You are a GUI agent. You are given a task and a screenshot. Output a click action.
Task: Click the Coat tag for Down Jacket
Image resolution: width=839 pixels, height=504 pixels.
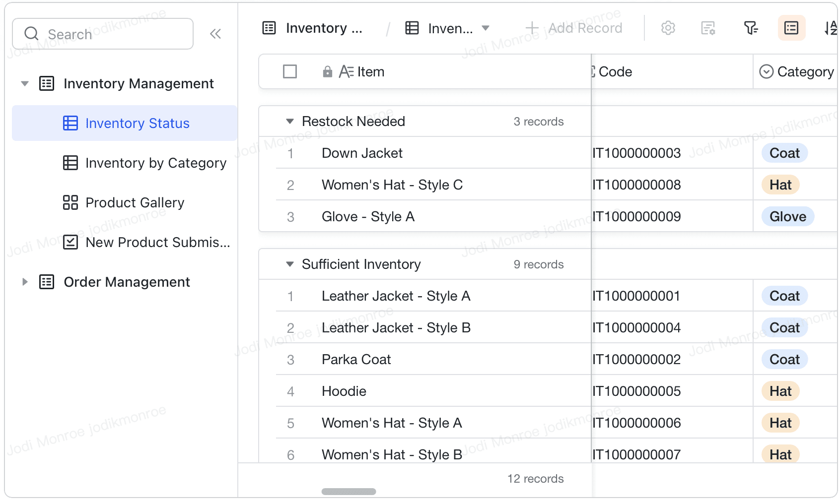tap(784, 153)
